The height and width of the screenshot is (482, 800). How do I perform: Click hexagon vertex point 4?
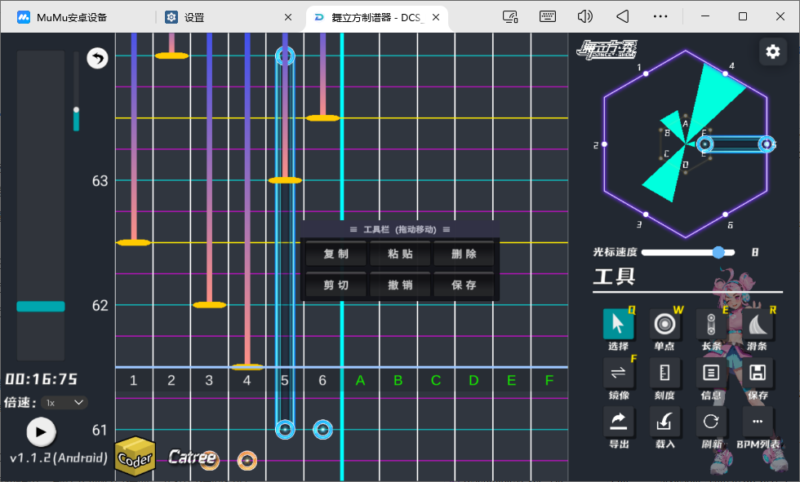(x=725, y=73)
